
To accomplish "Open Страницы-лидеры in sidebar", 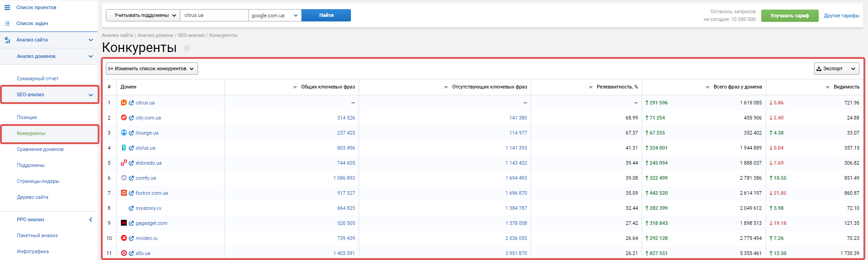I will [x=38, y=181].
